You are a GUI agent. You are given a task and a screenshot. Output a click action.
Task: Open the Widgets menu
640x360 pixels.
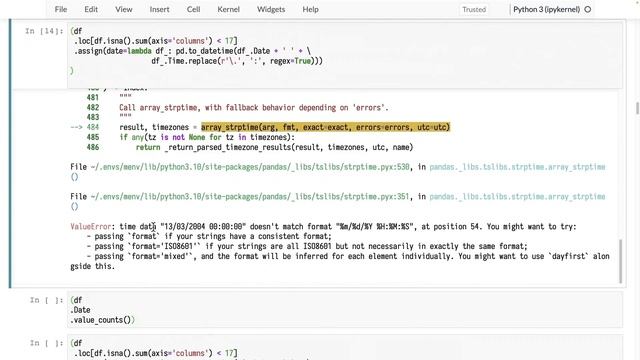click(271, 9)
